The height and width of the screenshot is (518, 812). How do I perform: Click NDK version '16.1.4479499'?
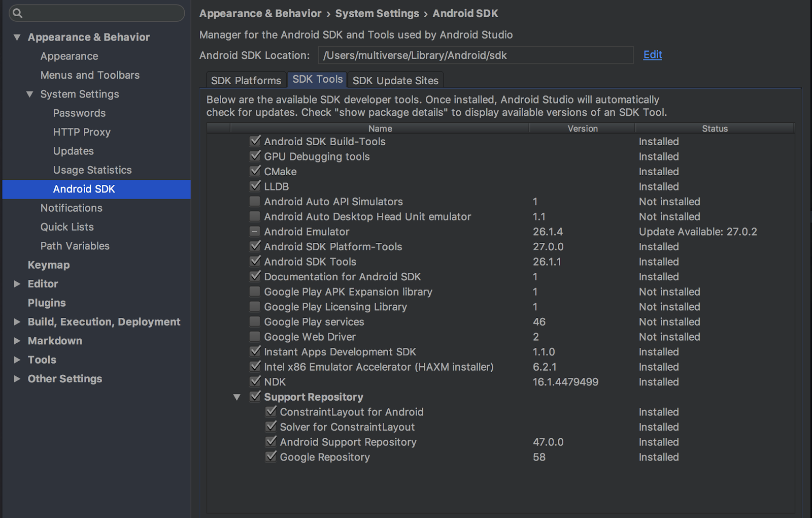pyautogui.click(x=565, y=382)
